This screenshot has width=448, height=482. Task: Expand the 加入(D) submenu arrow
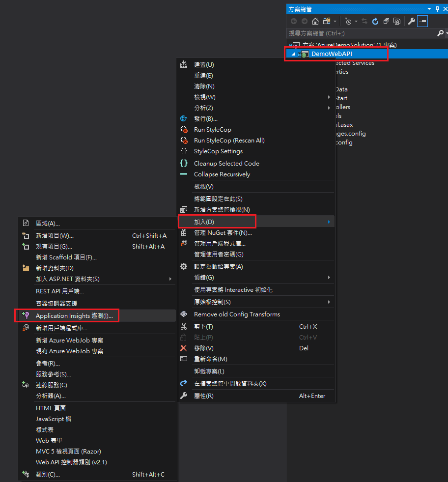(329, 222)
